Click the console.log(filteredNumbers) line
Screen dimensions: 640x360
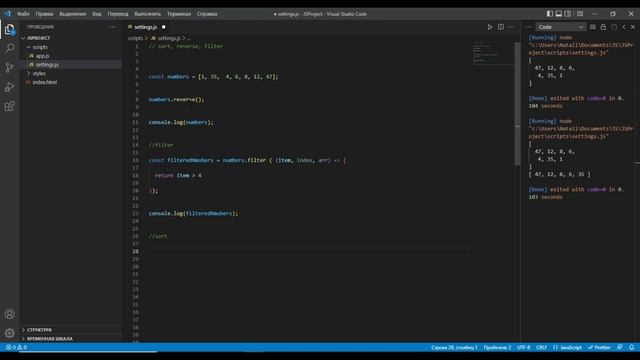pos(193,213)
